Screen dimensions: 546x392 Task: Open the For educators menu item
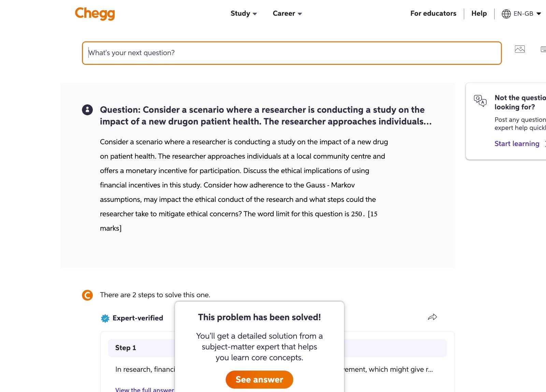433,13
